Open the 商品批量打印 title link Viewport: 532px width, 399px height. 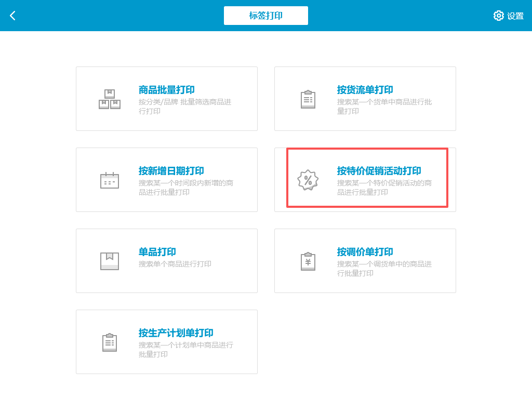(167, 90)
